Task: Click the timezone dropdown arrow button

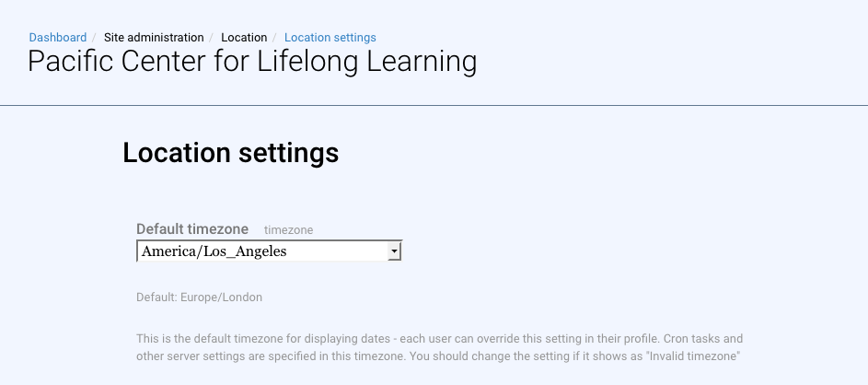Action: (x=394, y=251)
